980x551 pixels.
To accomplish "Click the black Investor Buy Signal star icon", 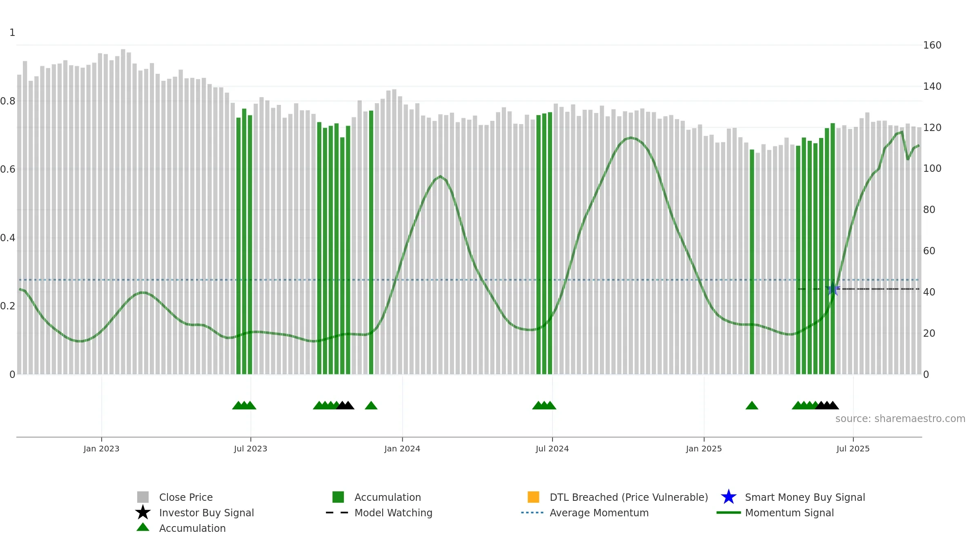I will point(143,513).
